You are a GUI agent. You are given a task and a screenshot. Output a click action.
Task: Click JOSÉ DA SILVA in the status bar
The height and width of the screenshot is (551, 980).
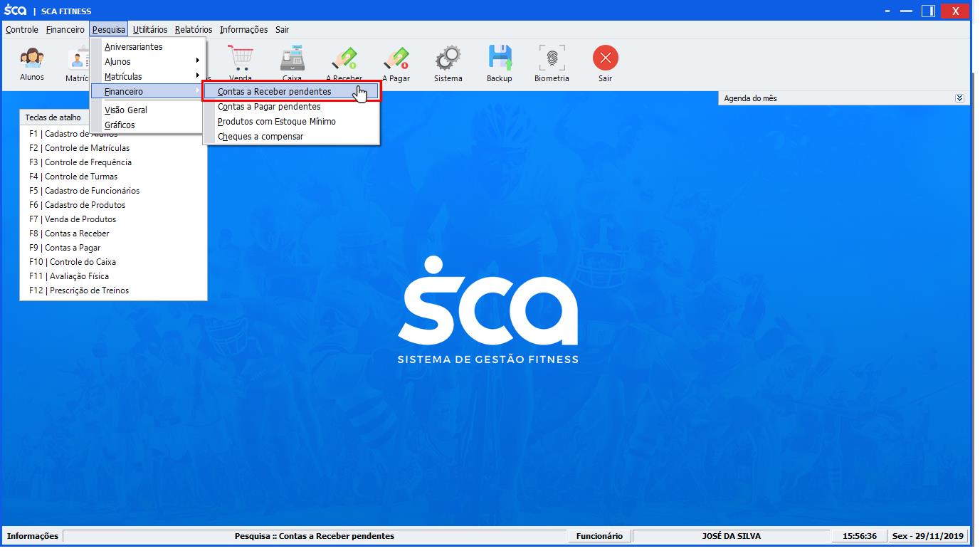[732, 536]
